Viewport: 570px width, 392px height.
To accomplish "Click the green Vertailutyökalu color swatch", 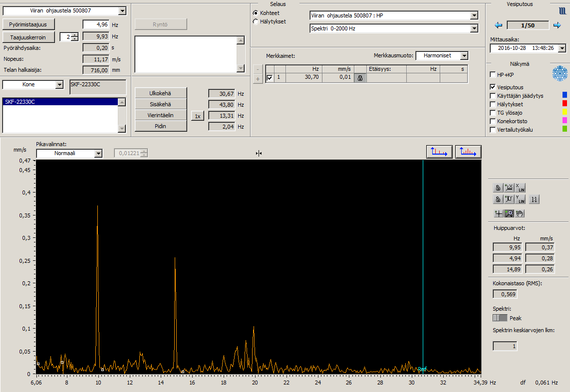I will coord(565,129).
